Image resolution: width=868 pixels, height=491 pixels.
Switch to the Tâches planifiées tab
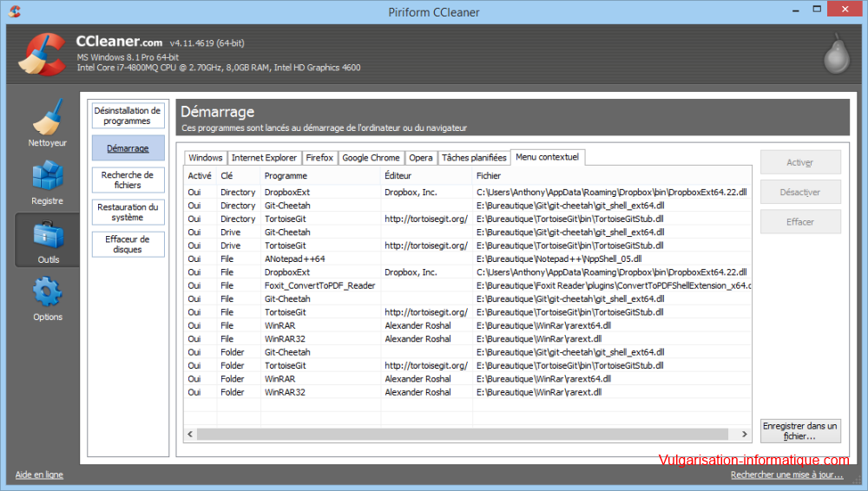[474, 158]
